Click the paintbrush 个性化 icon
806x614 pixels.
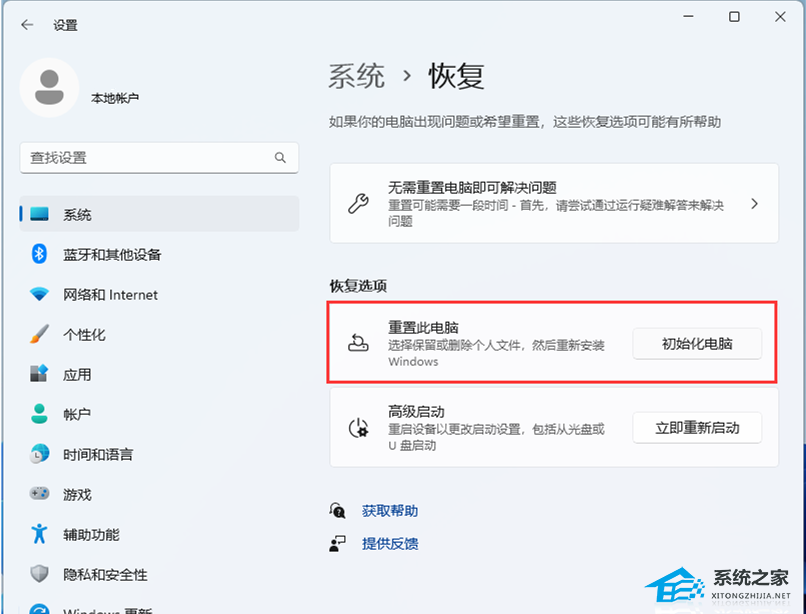pyautogui.click(x=40, y=334)
